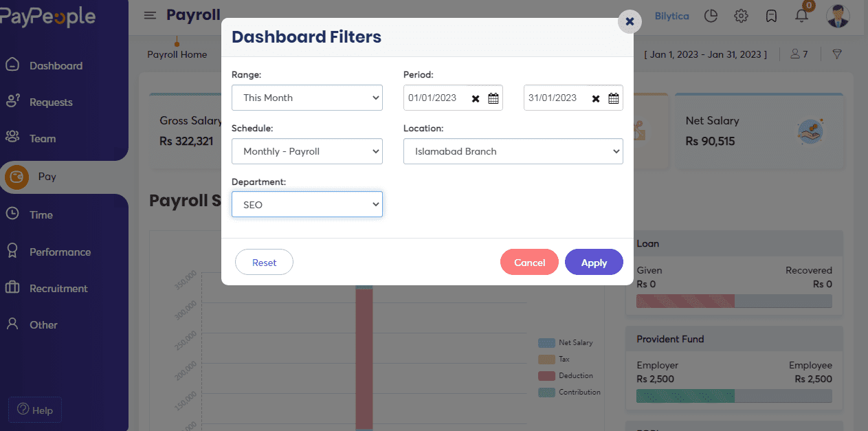
Task: Expand the Range dropdown showing This Month
Action: click(307, 98)
